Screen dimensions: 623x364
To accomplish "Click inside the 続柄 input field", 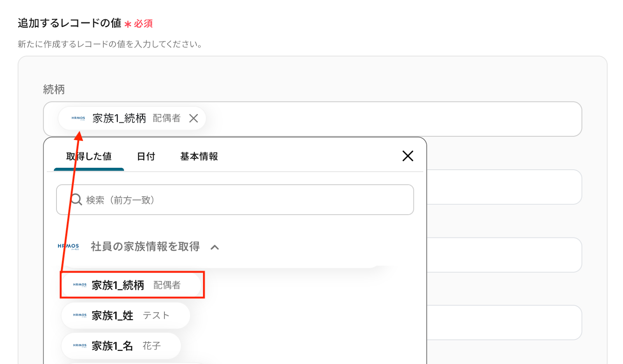I will click(389, 119).
